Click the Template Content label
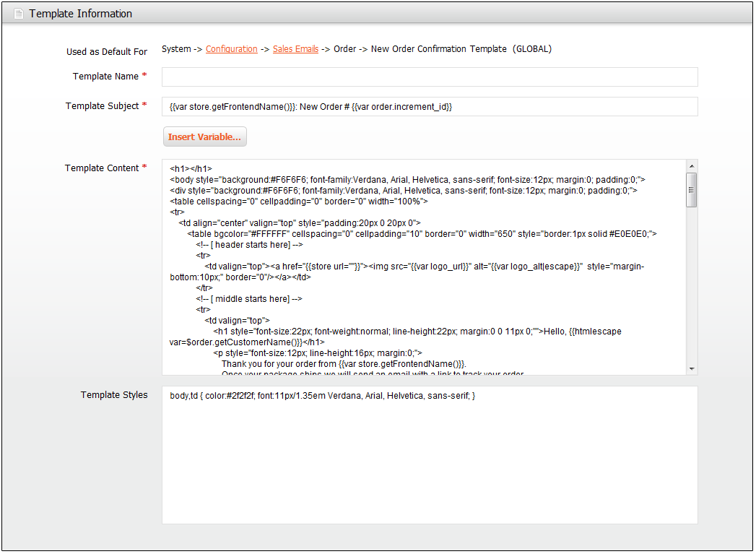This screenshot has width=756, height=554. coord(101,168)
